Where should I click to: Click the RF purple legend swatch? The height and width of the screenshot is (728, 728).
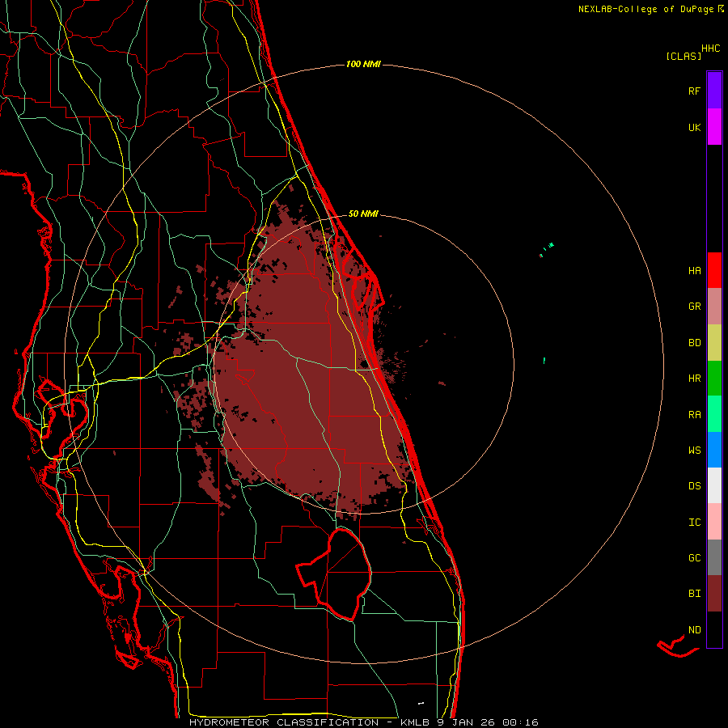point(714,91)
